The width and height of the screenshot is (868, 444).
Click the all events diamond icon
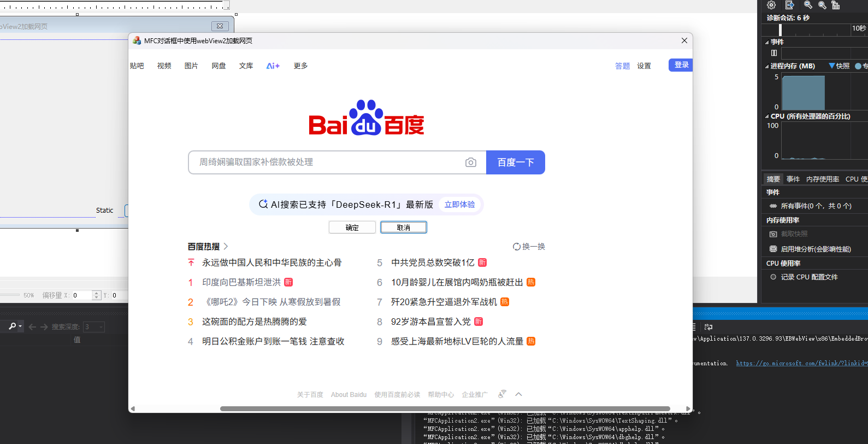coord(773,206)
